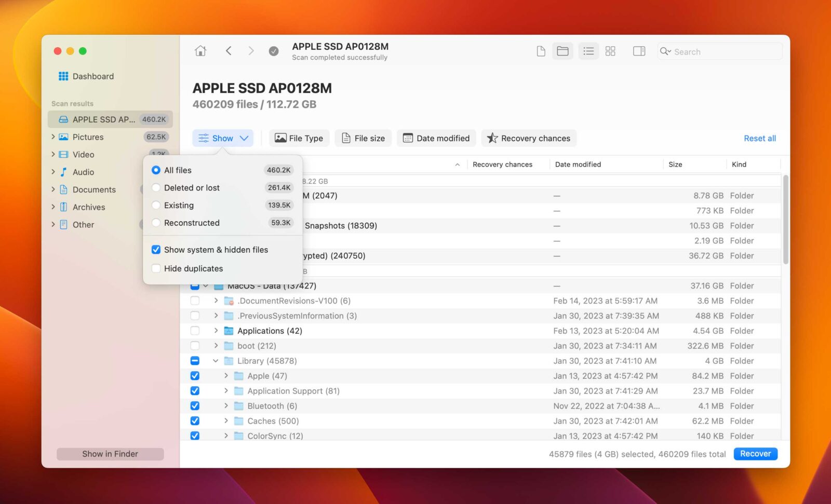Enable the Hide duplicates checkbox
Viewport: 831px width, 504px height.
point(156,268)
